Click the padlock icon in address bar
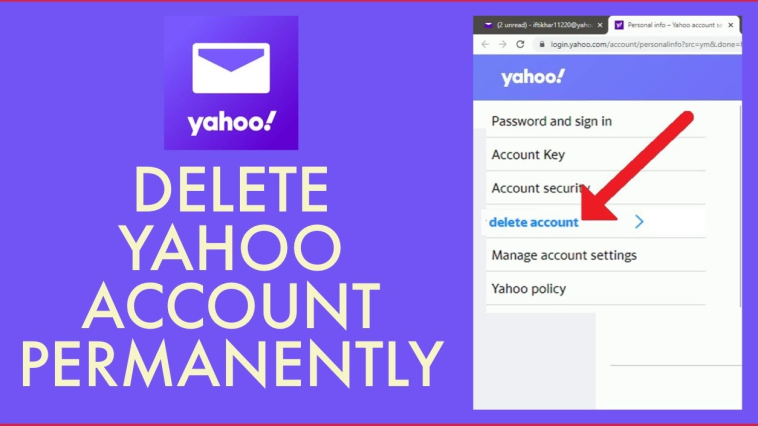The image size is (758, 426). coord(542,44)
